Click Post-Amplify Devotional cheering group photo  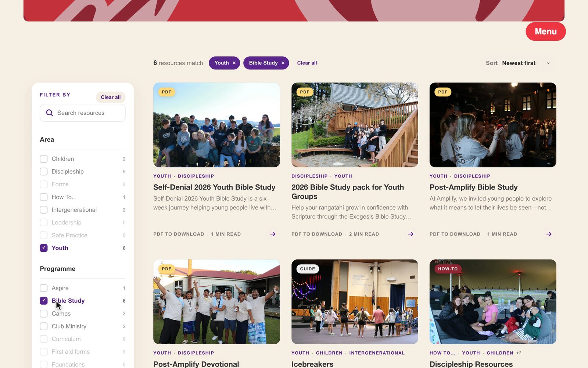pyautogui.click(x=216, y=302)
